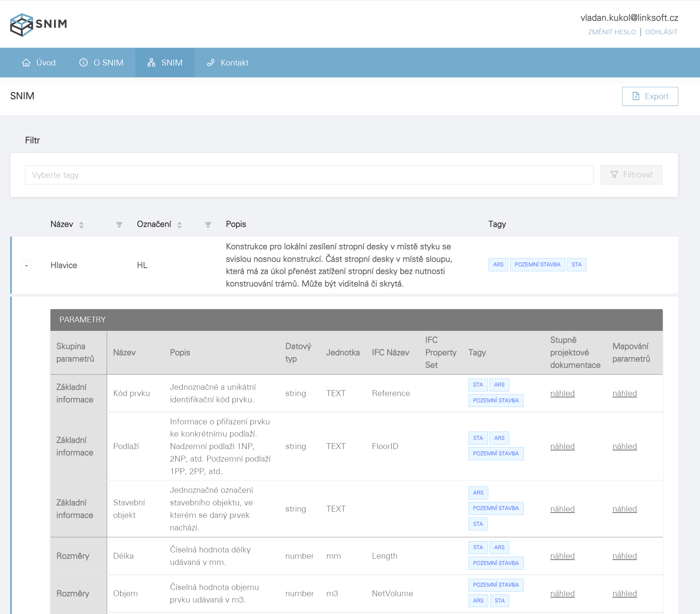The width and height of the screenshot is (700, 614).
Task: Click the filter funnel icon in Označení column
Action: (208, 225)
